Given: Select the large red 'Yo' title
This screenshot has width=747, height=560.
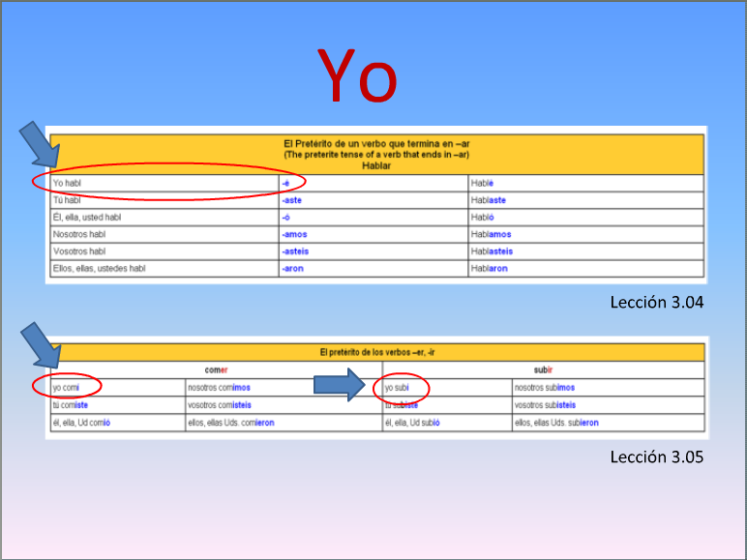Looking at the screenshot, I should 357,77.
